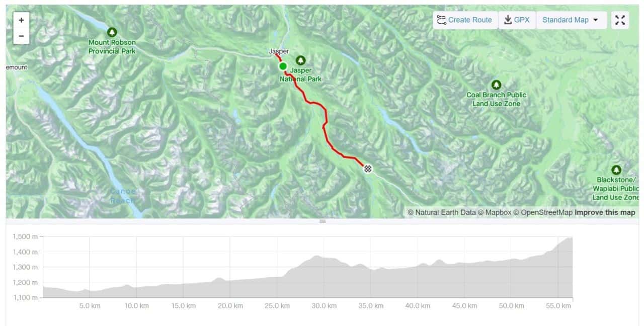The width and height of the screenshot is (644, 326).
Task: Click the red route line on map
Action: tap(326, 119)
